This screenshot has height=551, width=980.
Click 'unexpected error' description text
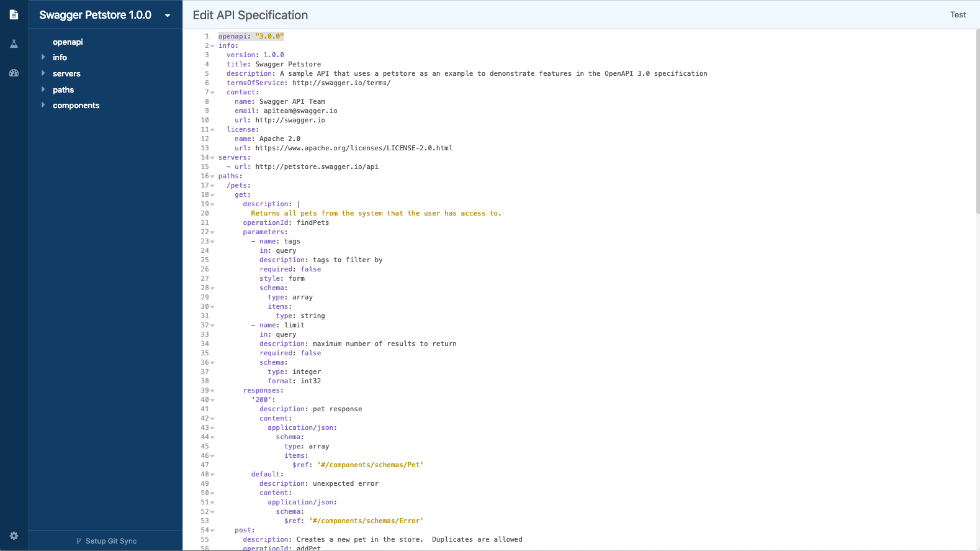(x=346, y=483)
